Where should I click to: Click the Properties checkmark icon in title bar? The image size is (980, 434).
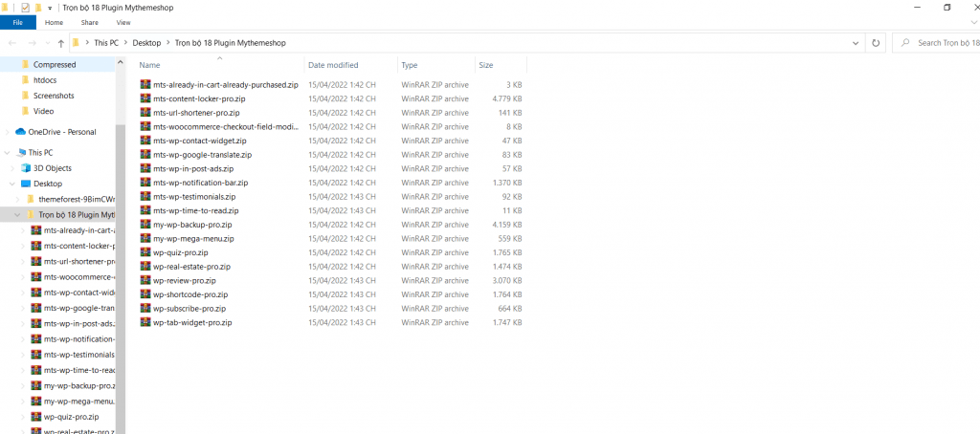pyautogui.click(x=25, y=7)
